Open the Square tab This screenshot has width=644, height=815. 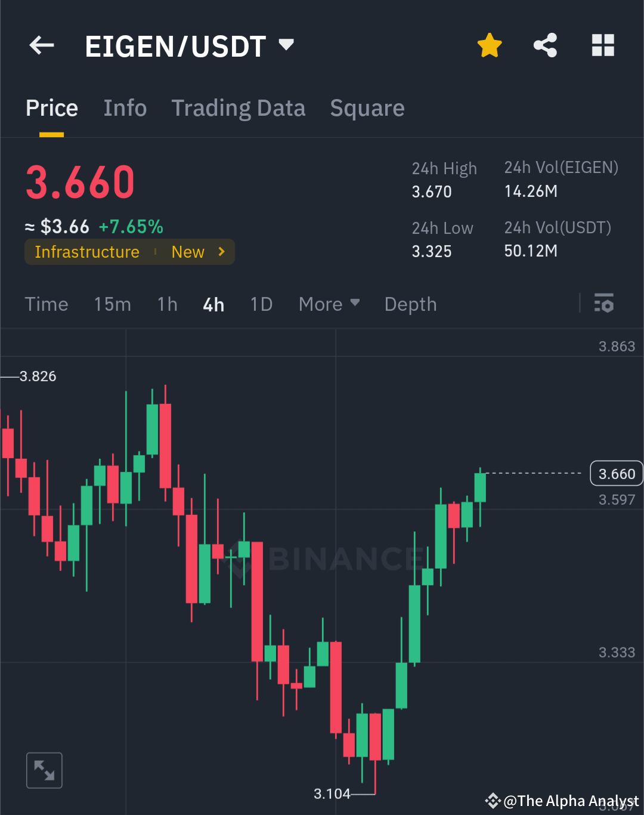tap(367, 108)
